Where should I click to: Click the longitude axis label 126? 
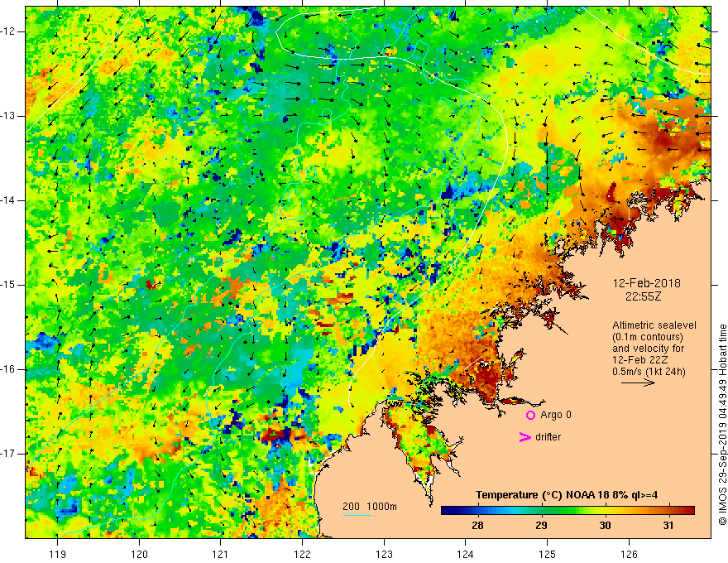click(x=629, y=554)
